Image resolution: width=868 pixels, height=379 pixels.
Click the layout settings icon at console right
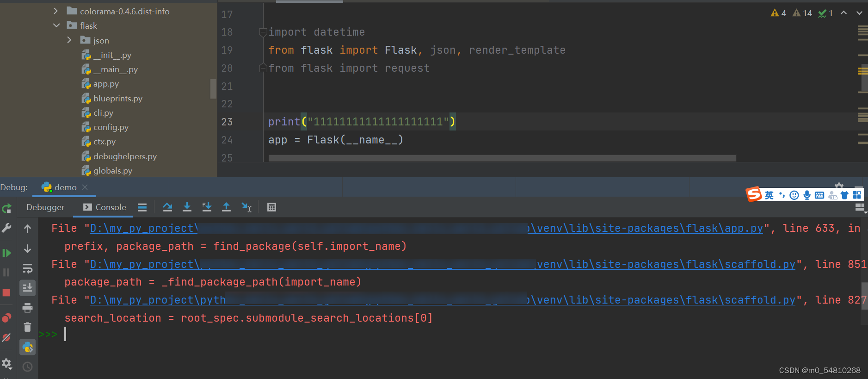[860, 207]
